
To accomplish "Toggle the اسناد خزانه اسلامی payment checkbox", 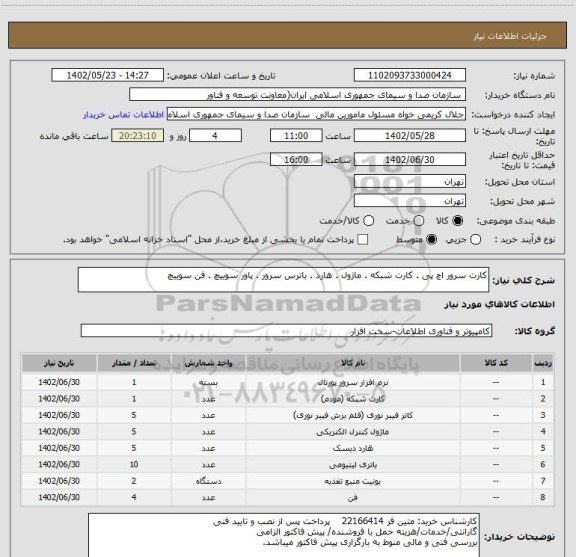I will (x=363, y=240).
